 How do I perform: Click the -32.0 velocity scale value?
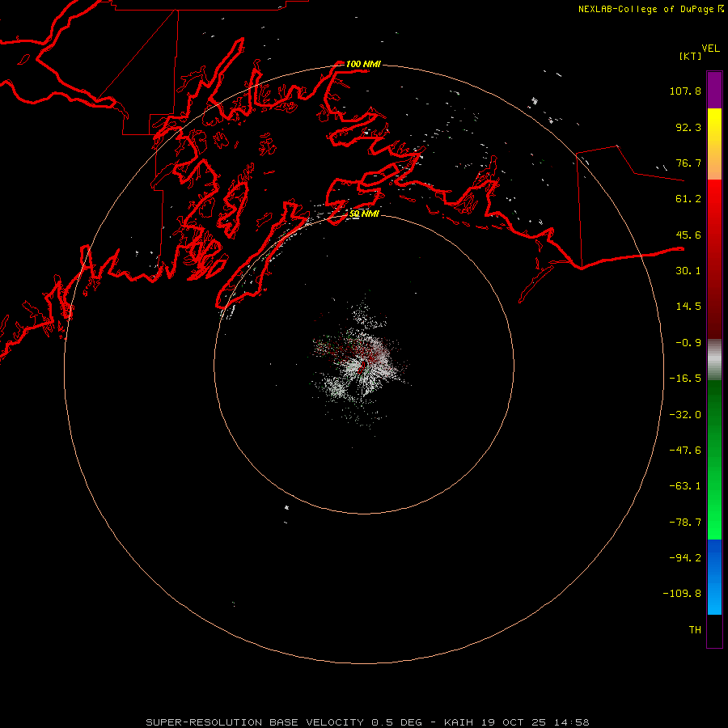685,415
